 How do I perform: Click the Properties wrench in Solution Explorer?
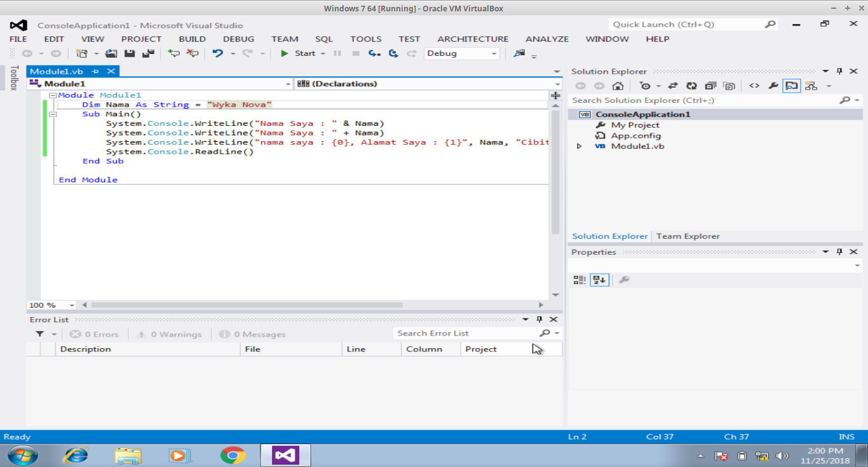click(773, 85)
